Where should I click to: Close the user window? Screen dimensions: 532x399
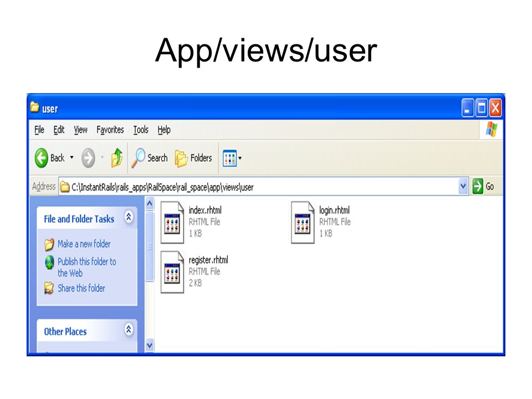coord(495,108)
